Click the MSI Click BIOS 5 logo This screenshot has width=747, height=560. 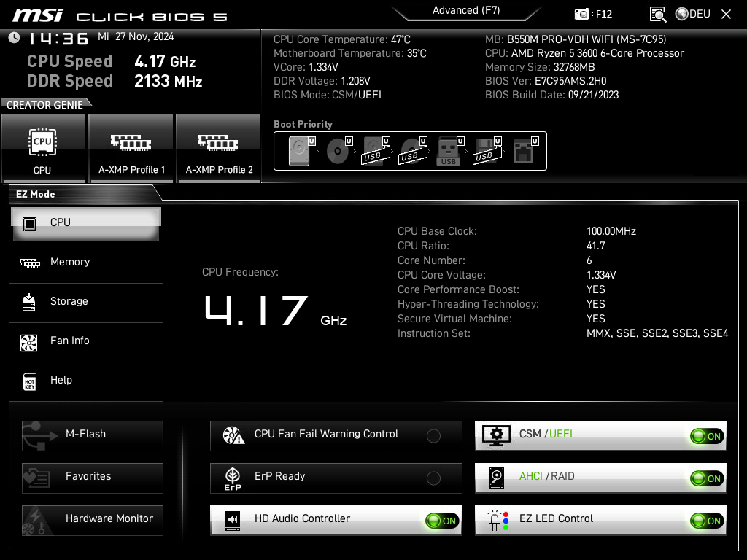coord(120,16)
